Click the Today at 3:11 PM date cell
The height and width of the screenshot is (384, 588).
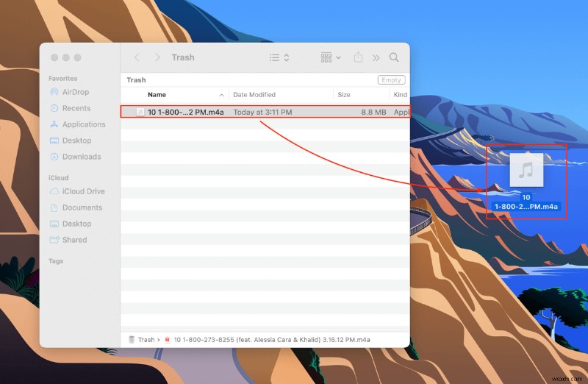coord(262,112)
